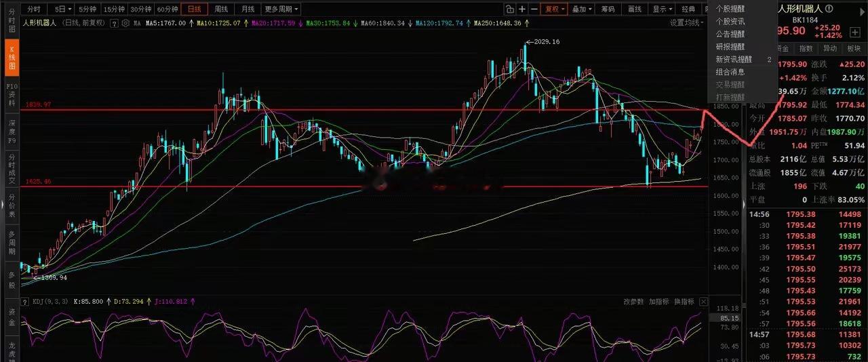Switch chart to 月线 monthly period
The image size is (868, 362).
pyautogui.click(x=248, y=9)
